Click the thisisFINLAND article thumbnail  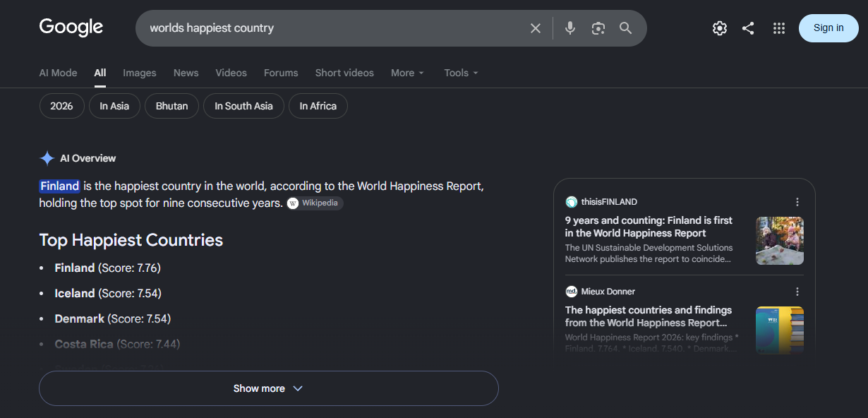tap(780, 241)
